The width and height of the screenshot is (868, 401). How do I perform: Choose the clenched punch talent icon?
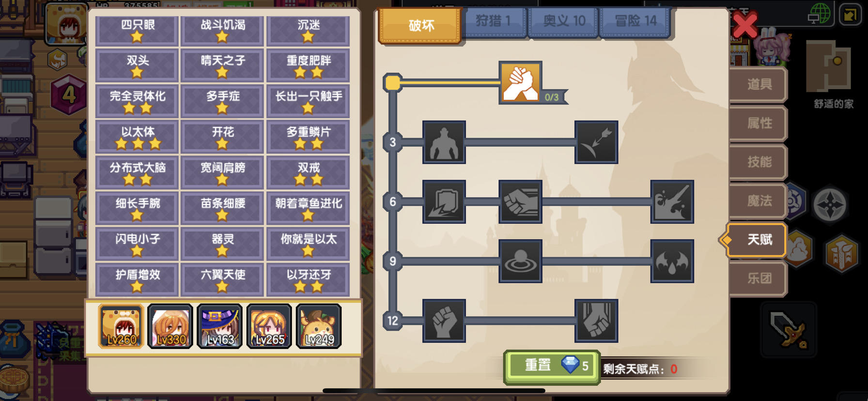coord(520,201)
